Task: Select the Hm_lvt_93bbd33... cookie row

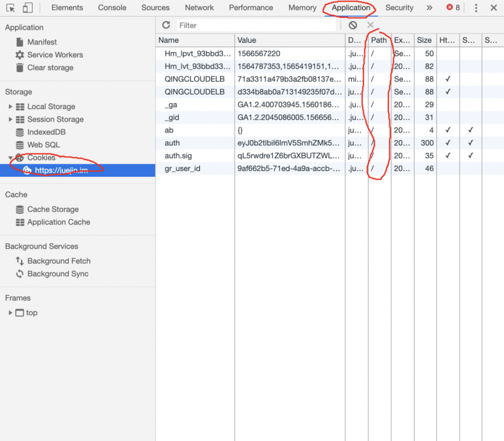Action: point(330,67)
